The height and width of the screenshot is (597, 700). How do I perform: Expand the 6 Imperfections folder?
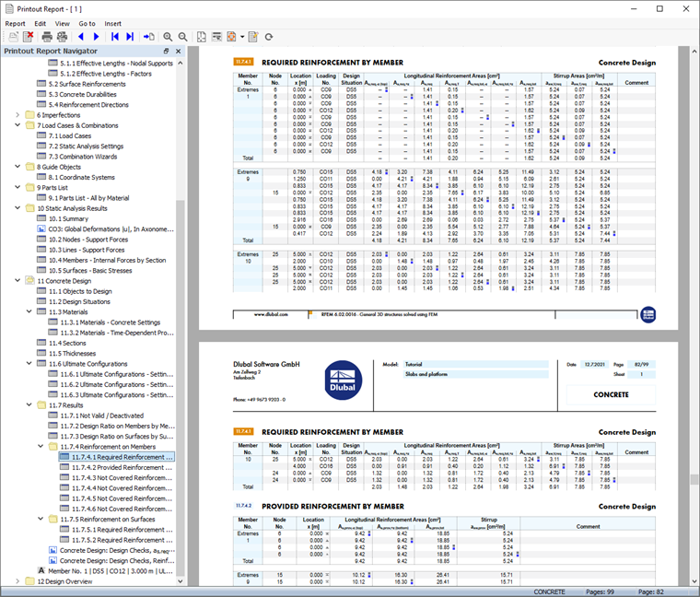click(17, 115)
